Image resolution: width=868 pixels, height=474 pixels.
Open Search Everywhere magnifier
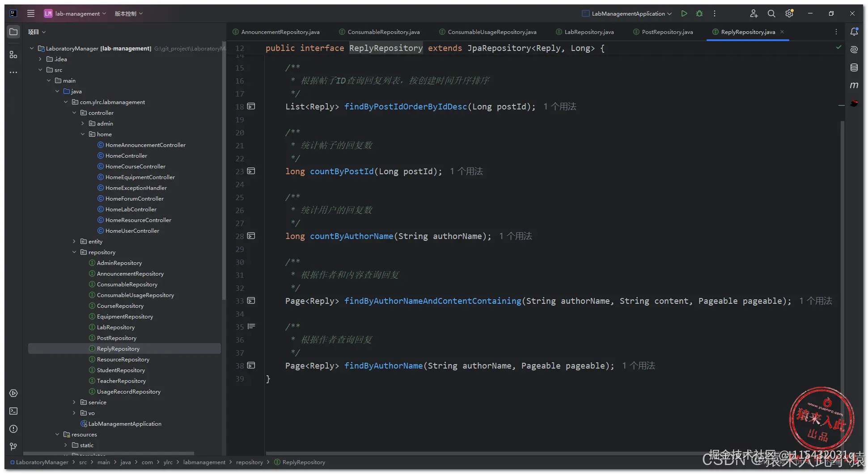click(x=771, y=13)
